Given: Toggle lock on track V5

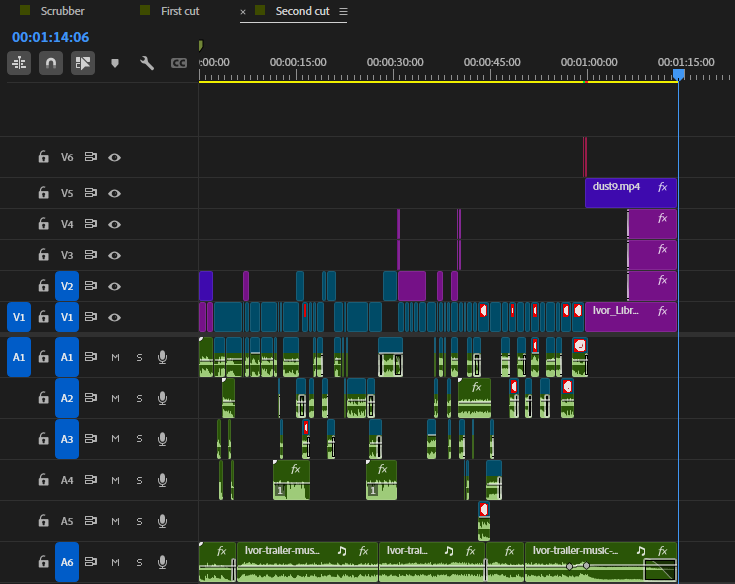Looking at the screenshot, I should tap(43, 193).
